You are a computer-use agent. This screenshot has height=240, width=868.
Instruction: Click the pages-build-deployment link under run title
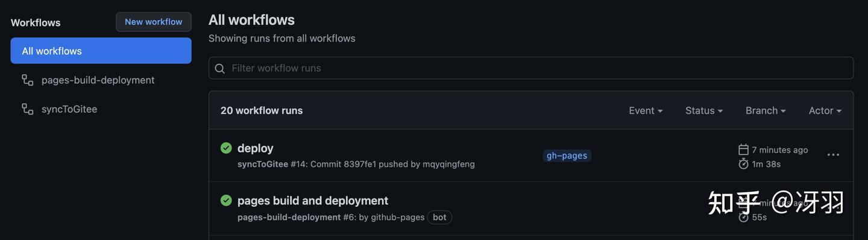289,217
